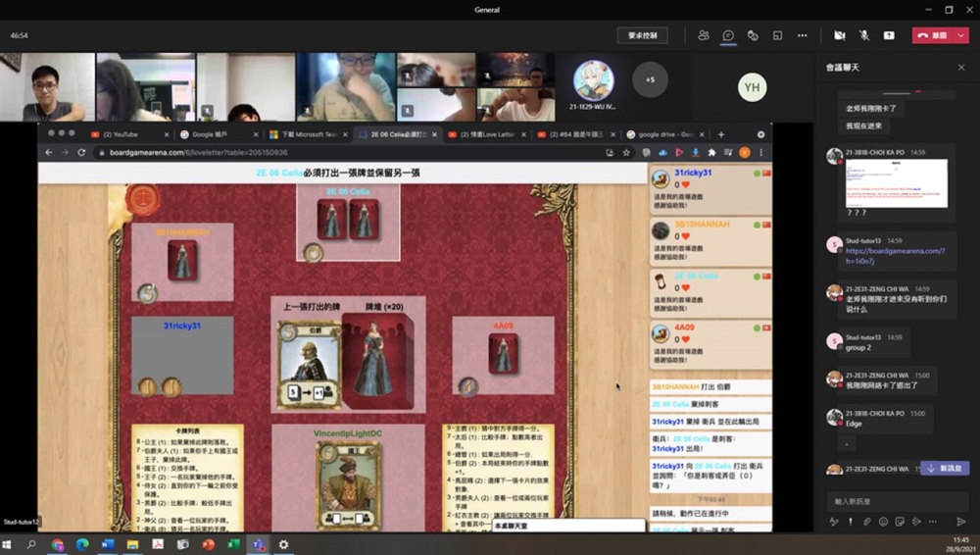Screen dimensions: 980x555
Task: Open File Explorer from the taskbar
Action: [132, 544]
